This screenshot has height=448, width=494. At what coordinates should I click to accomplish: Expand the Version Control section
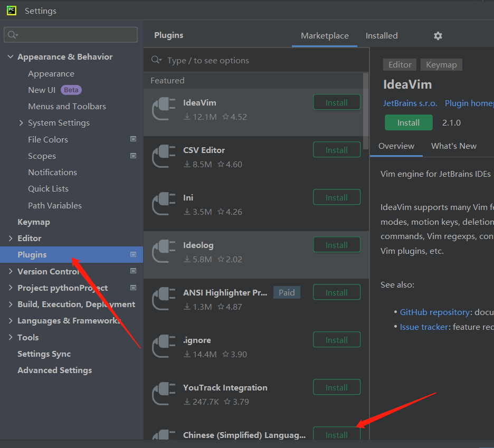tap(9, 271)
